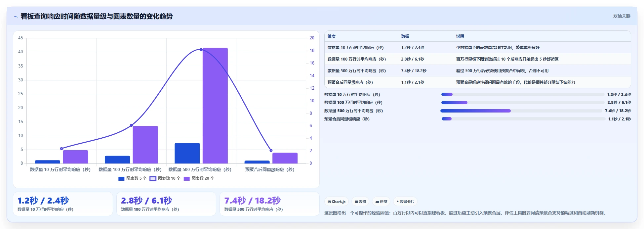Toggle the 图表数 5 个 legend series
The height and width of the screenshot is (229, 644).
coord(132,178)
